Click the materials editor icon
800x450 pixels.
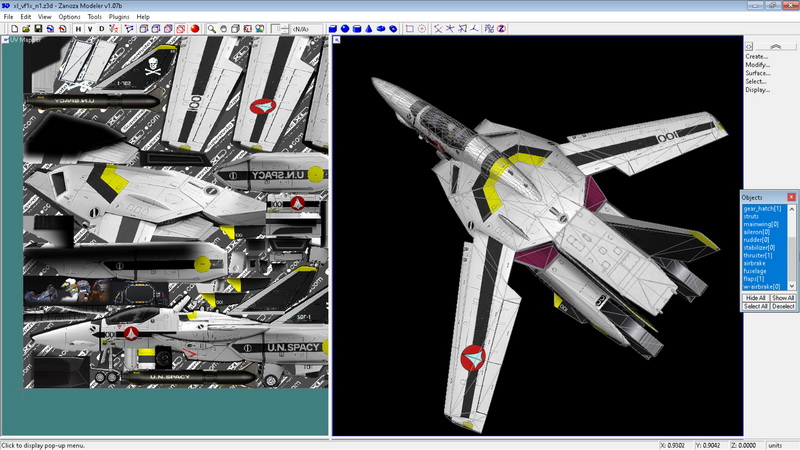click(260, 29)
